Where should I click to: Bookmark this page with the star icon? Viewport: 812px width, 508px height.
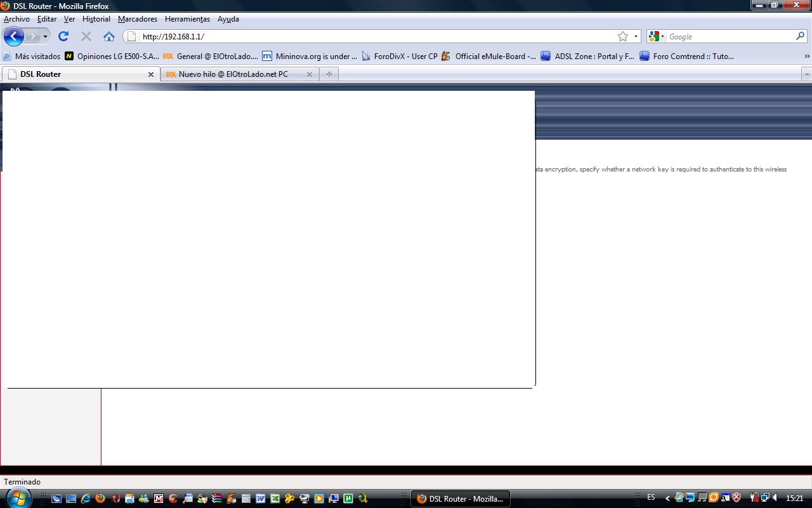[623, 36]
